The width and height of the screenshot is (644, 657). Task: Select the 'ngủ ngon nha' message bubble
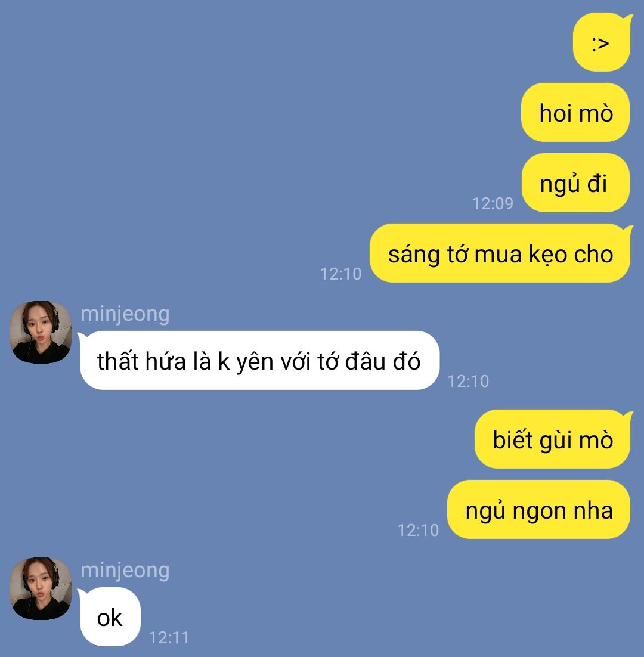pyautogui.click(x=538, y=510)
